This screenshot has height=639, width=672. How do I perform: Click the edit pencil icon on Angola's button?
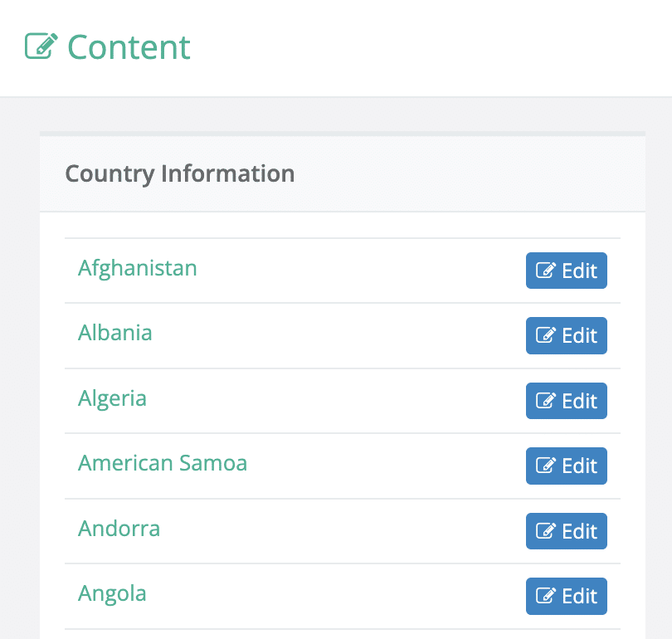[x=545, y=596]
